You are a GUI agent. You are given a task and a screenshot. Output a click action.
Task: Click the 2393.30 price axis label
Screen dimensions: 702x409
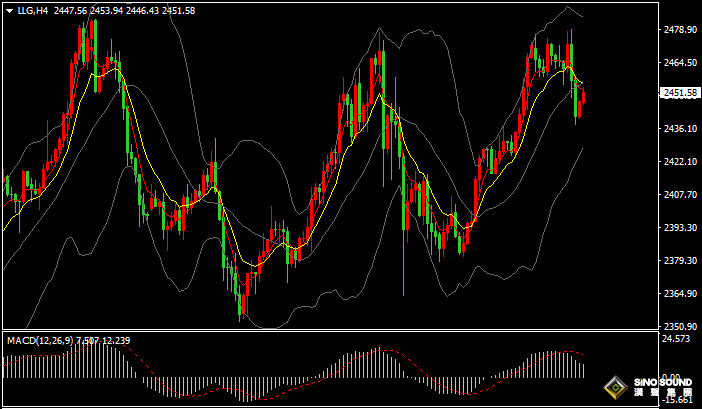click(679, 228)
